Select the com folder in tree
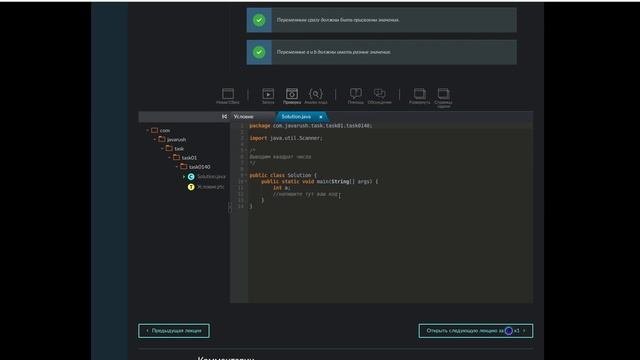 (x=161, y=130)
